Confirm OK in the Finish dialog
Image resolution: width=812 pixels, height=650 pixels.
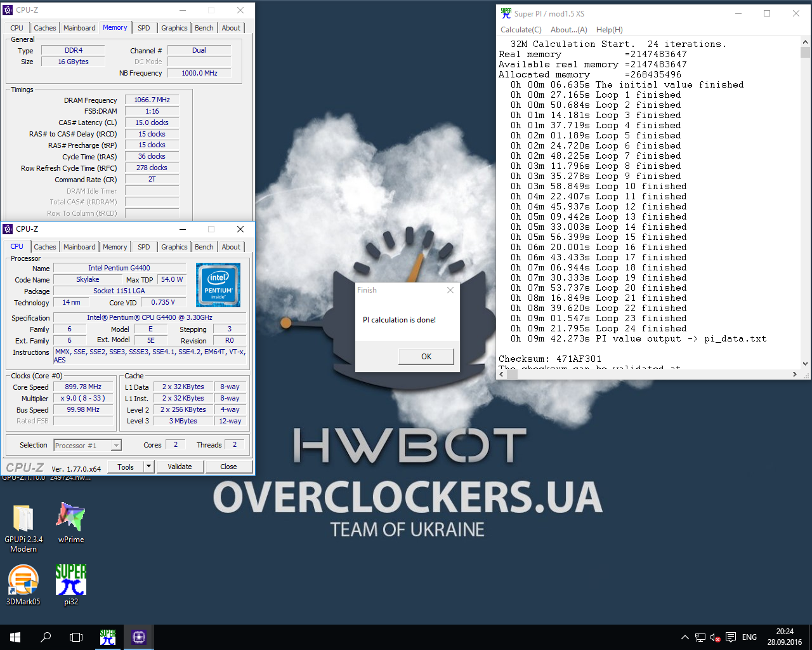coord(426,357)
